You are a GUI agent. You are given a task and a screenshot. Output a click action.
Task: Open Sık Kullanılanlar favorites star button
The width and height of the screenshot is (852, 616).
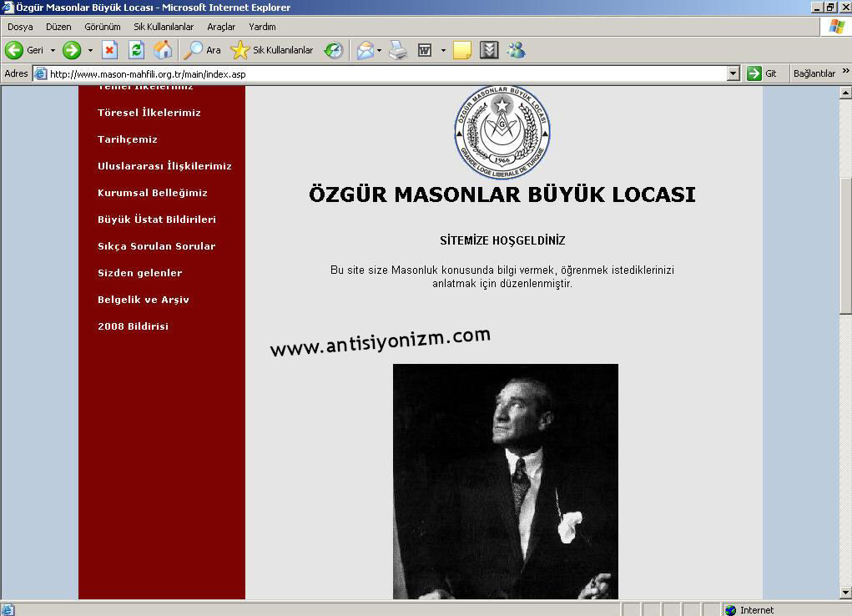(x=272, y=50)
